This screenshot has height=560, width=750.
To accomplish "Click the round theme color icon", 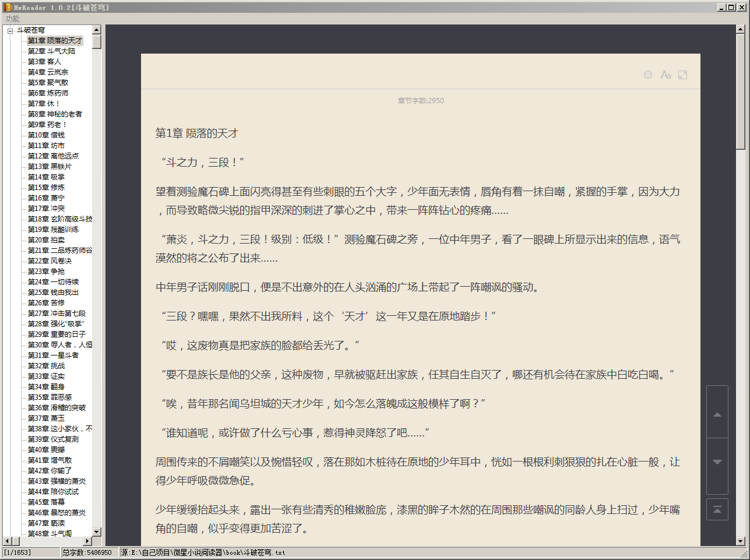I will 648,75.
